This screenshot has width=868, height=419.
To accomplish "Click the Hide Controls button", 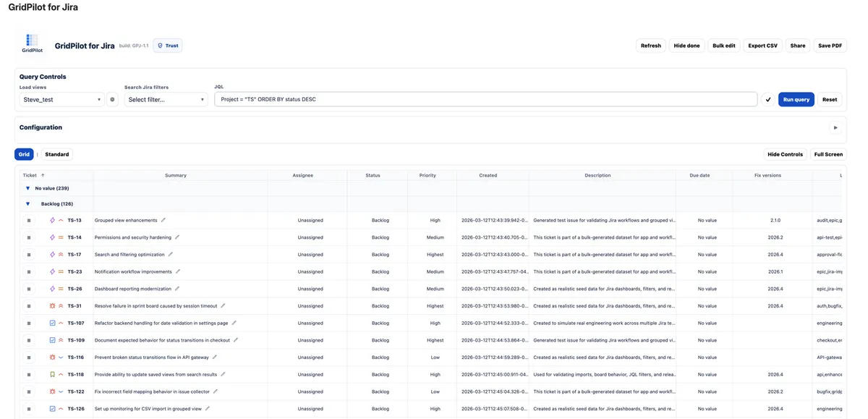I will [x=786, y=154].
